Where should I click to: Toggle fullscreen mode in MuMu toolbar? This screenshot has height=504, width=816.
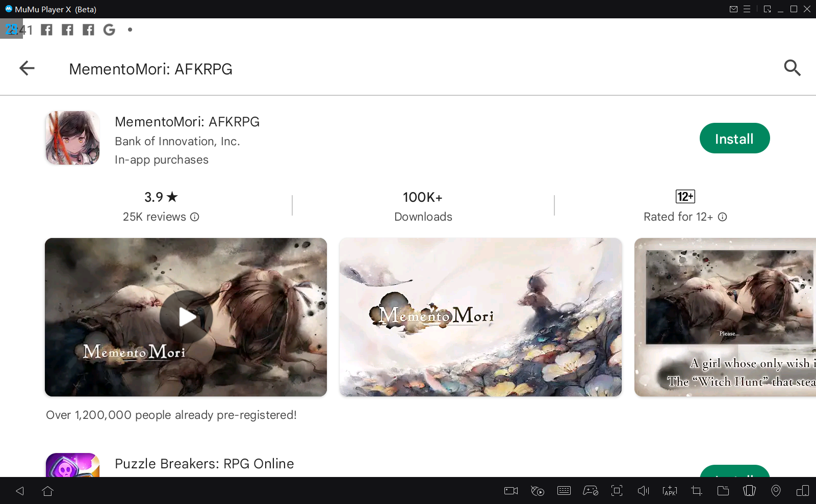click(x=617, y=491)
